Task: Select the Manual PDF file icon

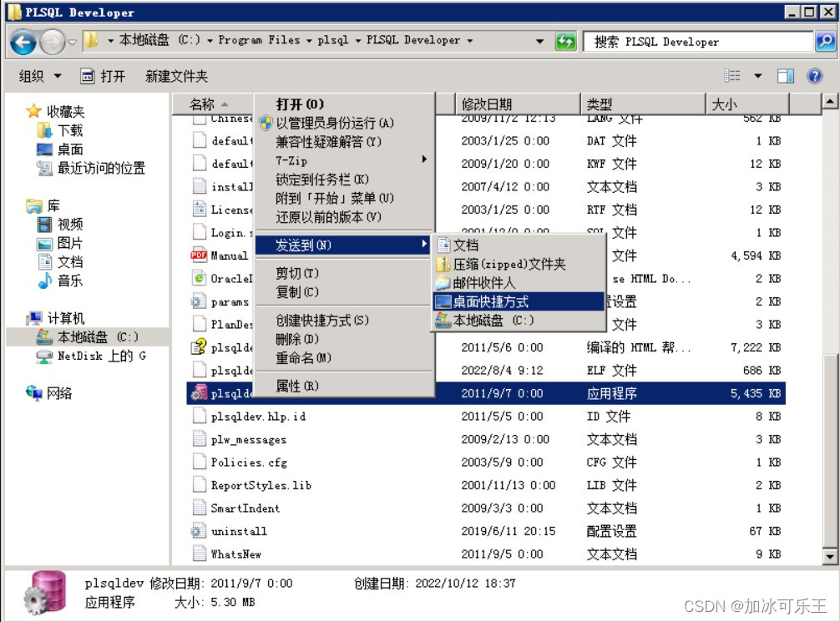Action: point(199,255)
